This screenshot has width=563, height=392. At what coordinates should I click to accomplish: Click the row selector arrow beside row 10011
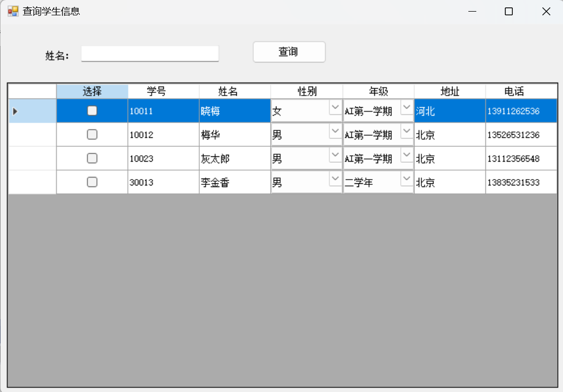point(15,111)
